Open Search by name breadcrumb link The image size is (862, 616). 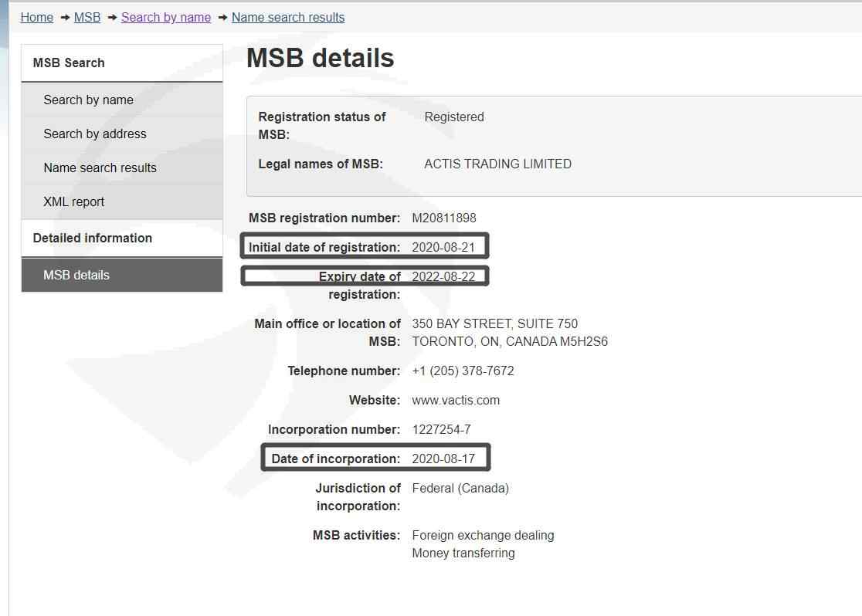click(x=166, y=18)
